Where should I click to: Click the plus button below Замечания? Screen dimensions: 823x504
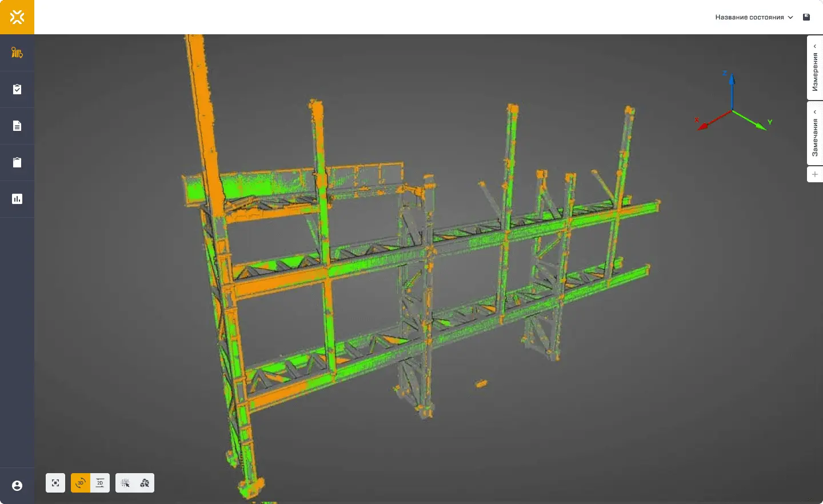815,174
